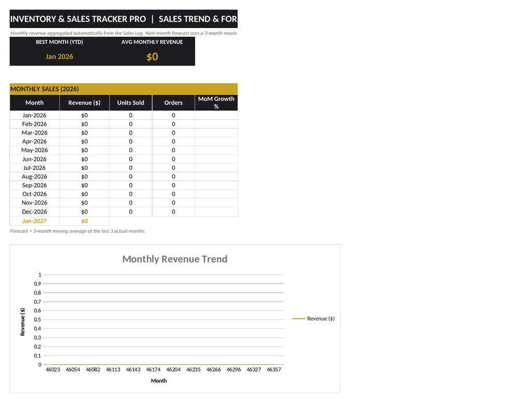
Task: Click the Units Sold column header
Action: [x=130, y=103]
